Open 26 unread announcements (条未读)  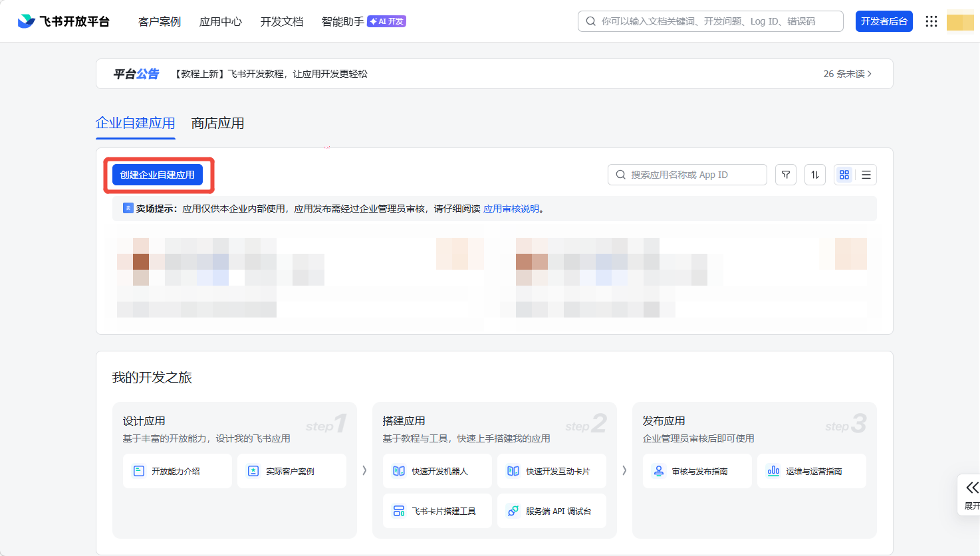tap(847, 74)
